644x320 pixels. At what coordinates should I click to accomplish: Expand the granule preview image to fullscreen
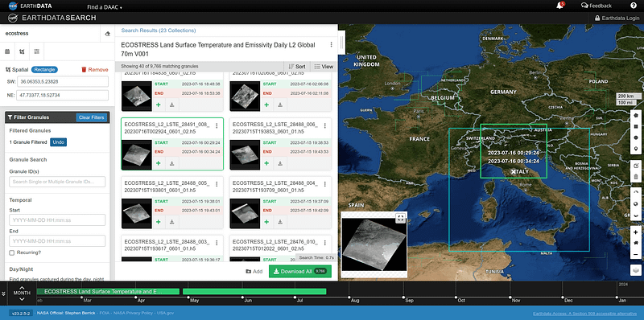coord(400,218)
